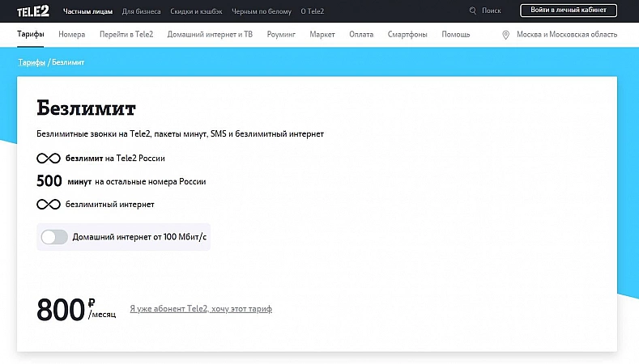This screenshot has width=639, height=364.
Task: Browse the Смартфоны section
Action: (x=407, y=35)
